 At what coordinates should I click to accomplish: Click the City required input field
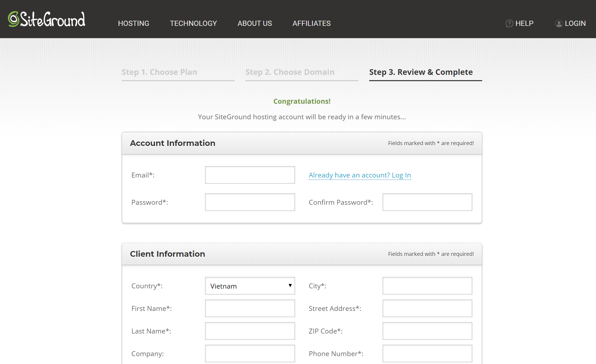427,285
